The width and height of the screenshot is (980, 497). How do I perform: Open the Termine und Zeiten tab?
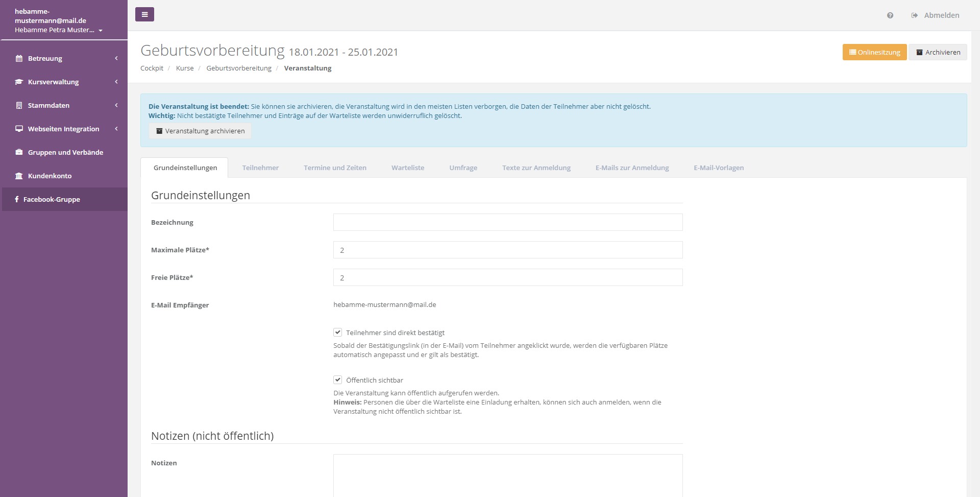point(335,168)
